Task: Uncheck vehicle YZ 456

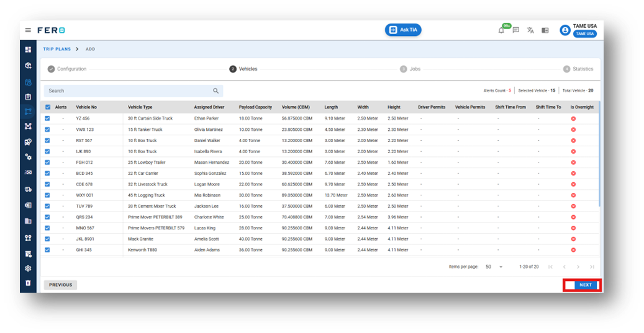Action: pyautogui.click(x=47, y=118)
